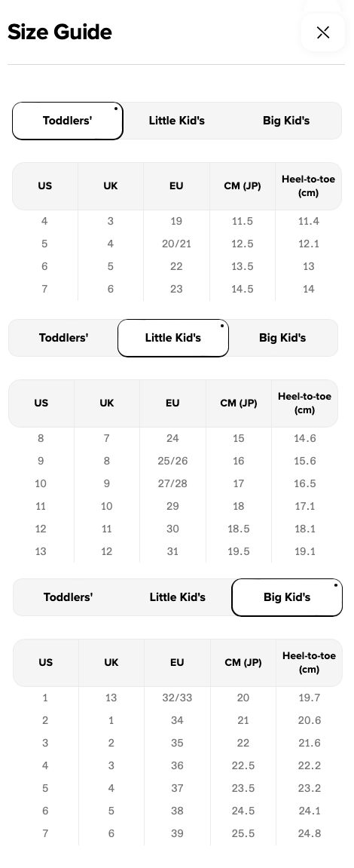Switch to Toddlers' in the bottom size selector
Image resolution: width=354 pixels, height=868 pixels.
pos(68,597)
